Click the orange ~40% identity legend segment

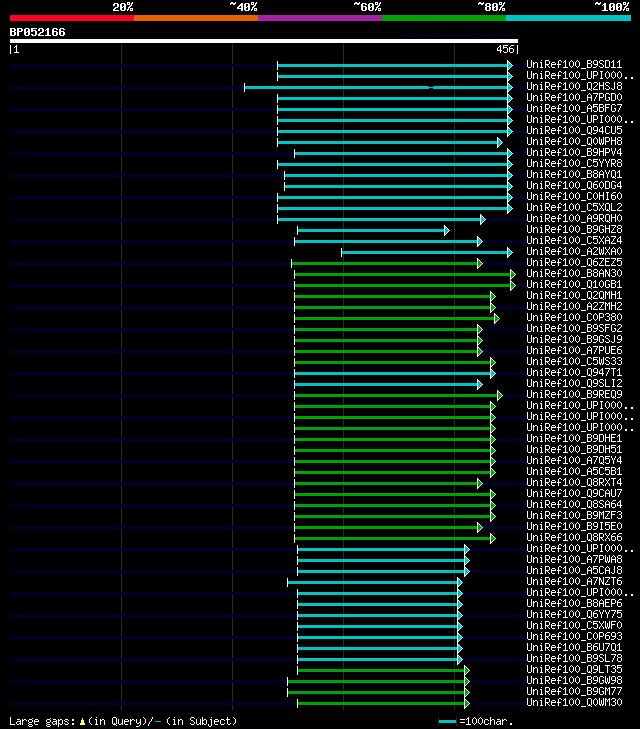196,18
